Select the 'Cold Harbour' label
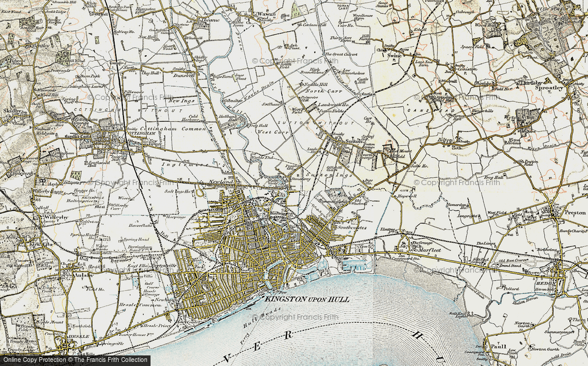This screenshot has height=366, width=588. pos(193,118)
